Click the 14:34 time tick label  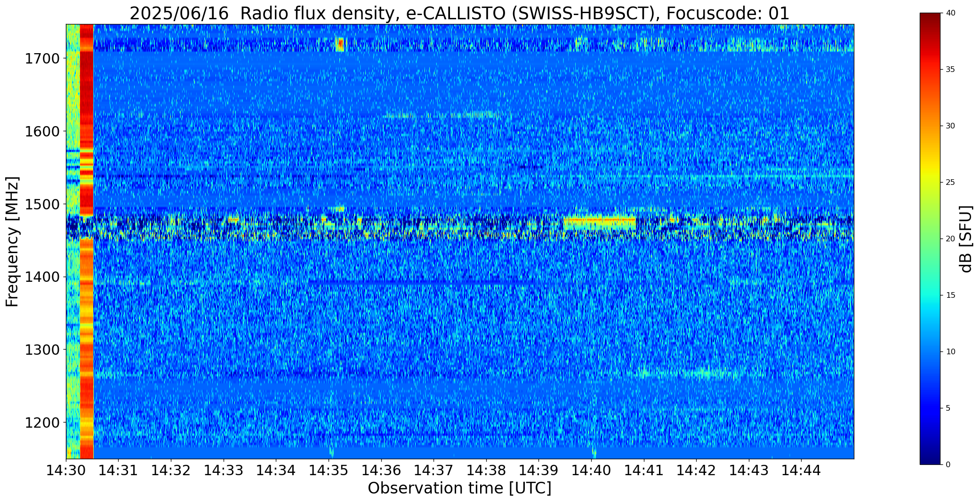coord(276,470)
